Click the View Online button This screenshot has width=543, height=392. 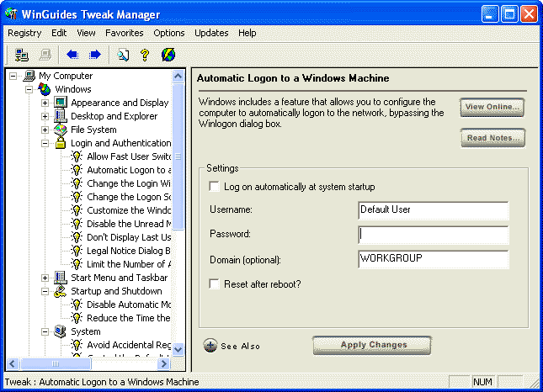(x=492, y=108)
